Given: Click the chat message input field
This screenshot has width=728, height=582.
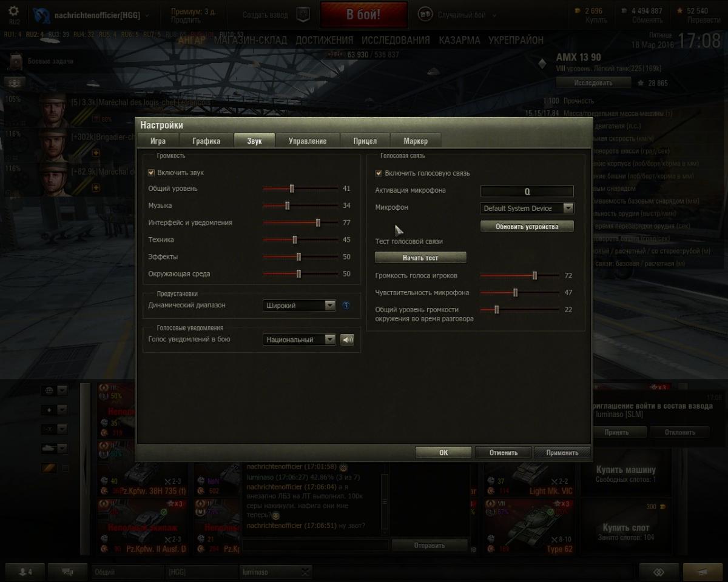Looking at the screenshot, I should 315,545.
